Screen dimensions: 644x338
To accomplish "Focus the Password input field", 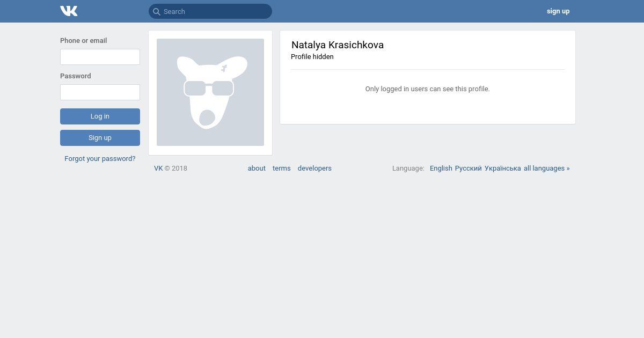I will tap(100, 92).
